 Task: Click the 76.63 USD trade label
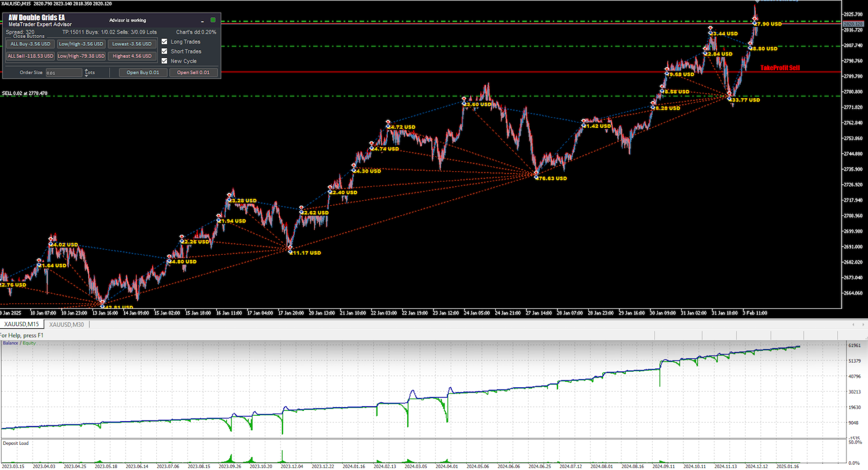pyautogui.click(x=553, y=178)
